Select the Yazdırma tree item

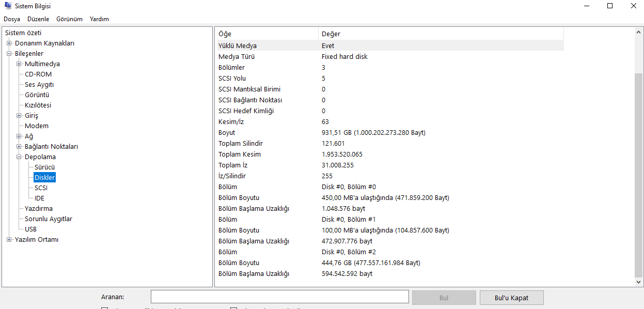[39, 209]
